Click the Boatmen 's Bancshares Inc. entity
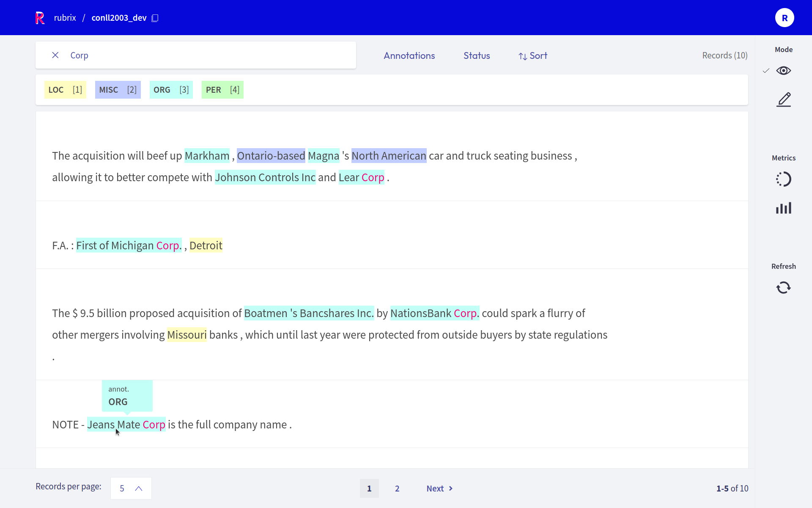This screenshot has width=812, height=508. click(309, 313)
